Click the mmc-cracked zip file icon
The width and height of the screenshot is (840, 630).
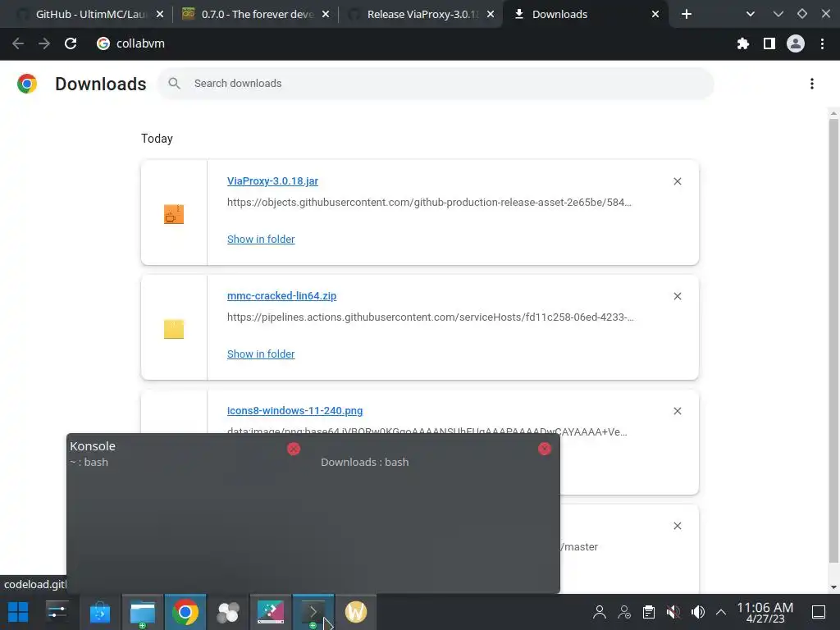[174, 329]
